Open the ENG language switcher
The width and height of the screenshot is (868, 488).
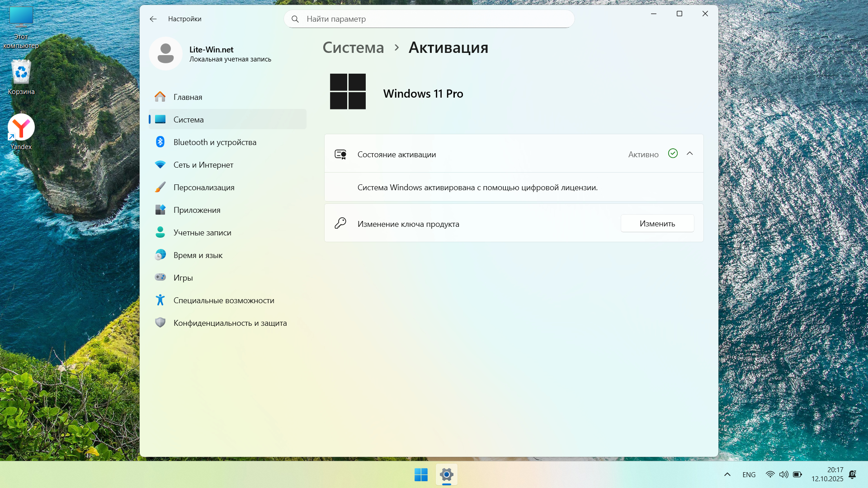[x=749, y=474]
